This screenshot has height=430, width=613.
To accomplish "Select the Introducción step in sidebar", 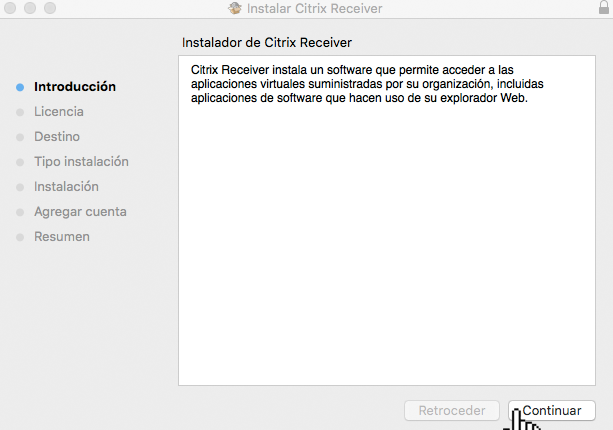I will (x=75, y=86).
